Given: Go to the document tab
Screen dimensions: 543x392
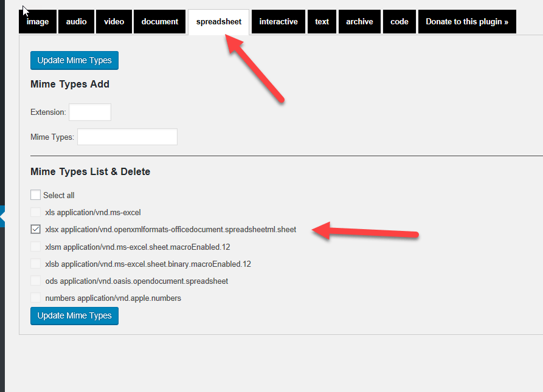Looking at the screenshot, I should click(159, 22).
